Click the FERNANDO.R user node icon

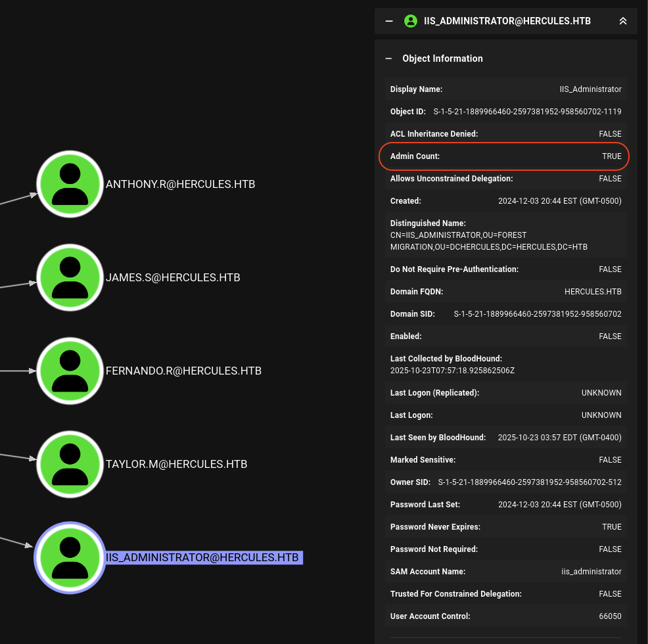[70, 371]
